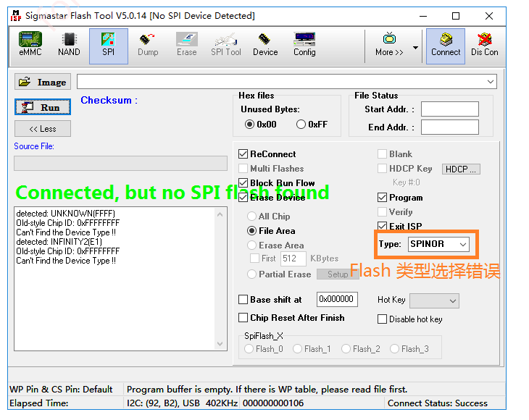The width and height of the screenshot is (529, 420).
Task: Open the Image file browser button
Action: tap(43, 82)
